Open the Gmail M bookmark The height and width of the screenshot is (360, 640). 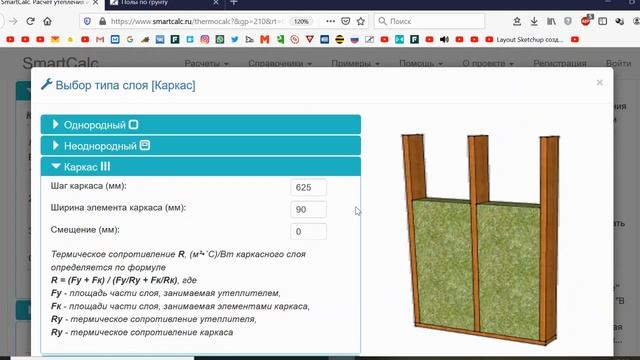pyautogui.click(x=100, y=40)
